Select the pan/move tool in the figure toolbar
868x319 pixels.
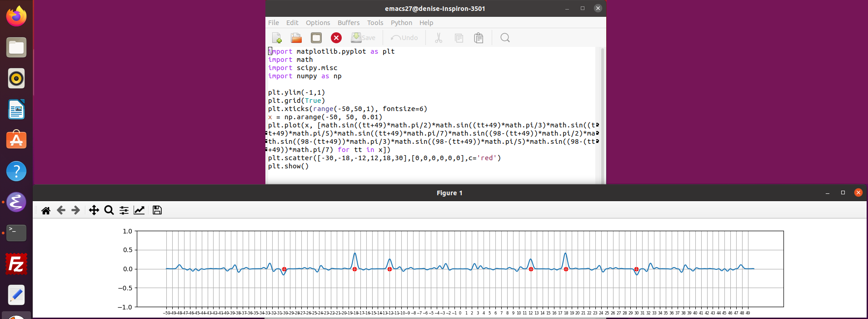94,210
